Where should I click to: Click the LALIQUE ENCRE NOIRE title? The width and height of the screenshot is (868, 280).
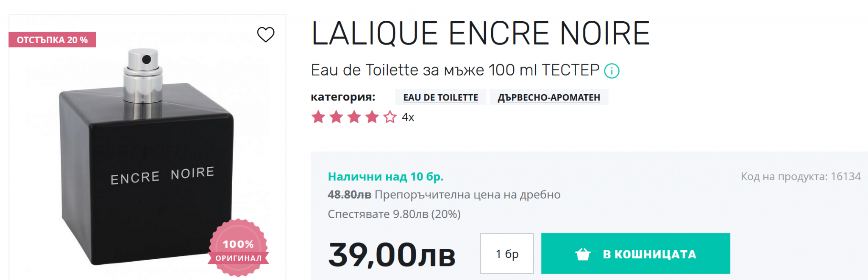point(480,34)
